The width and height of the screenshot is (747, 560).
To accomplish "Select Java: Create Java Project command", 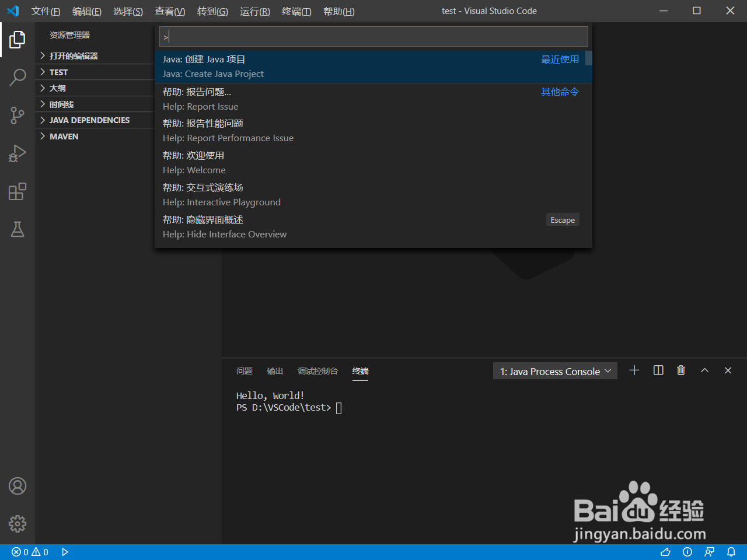I will coord(373,66).
